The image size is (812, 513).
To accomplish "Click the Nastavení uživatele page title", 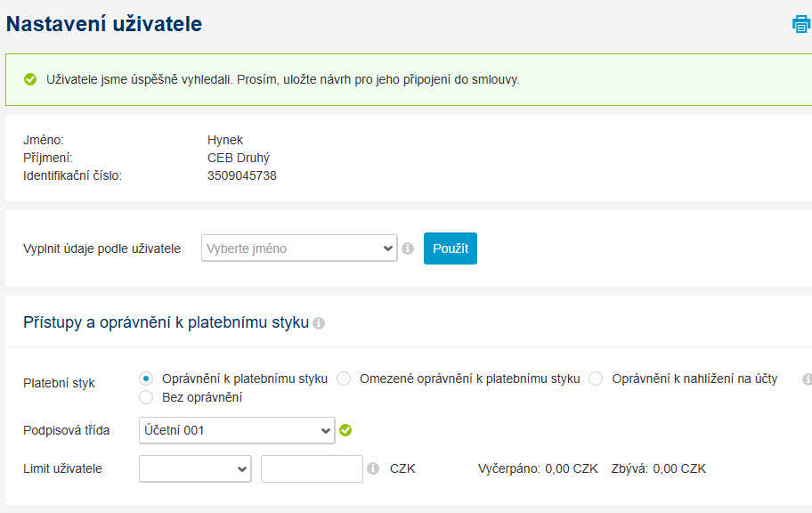I will point(104,24).
